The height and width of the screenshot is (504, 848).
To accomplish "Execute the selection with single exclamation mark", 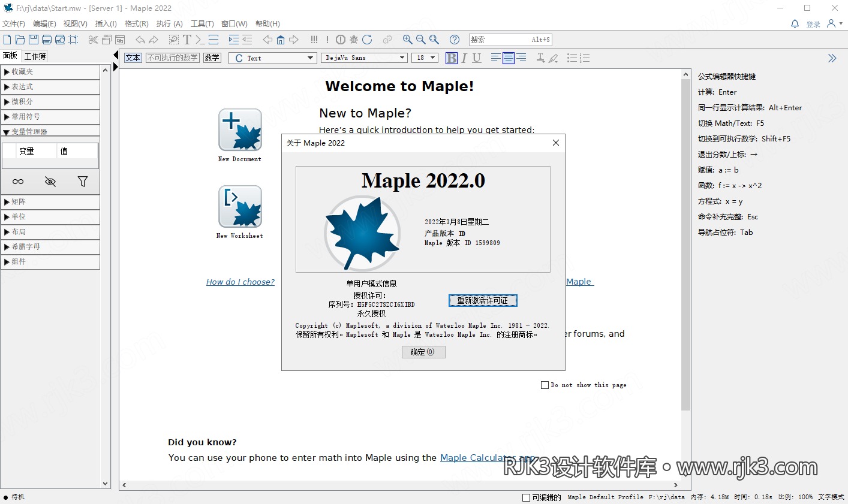I will (327, 40).
